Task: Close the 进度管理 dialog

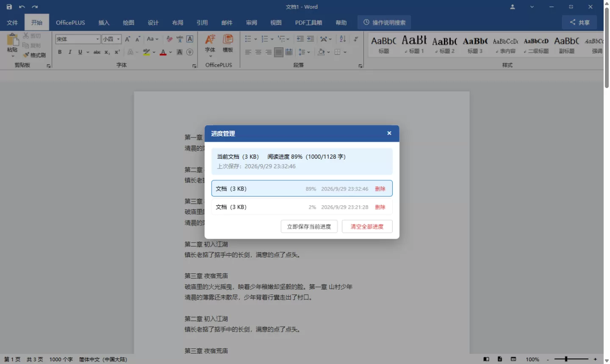Action: tap(389, 133)
